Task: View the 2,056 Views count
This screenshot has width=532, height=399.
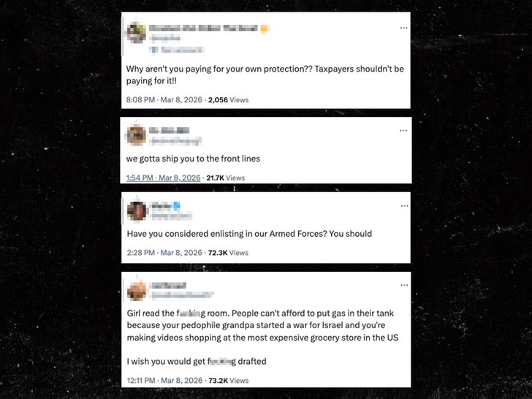Action: (228, 100)
